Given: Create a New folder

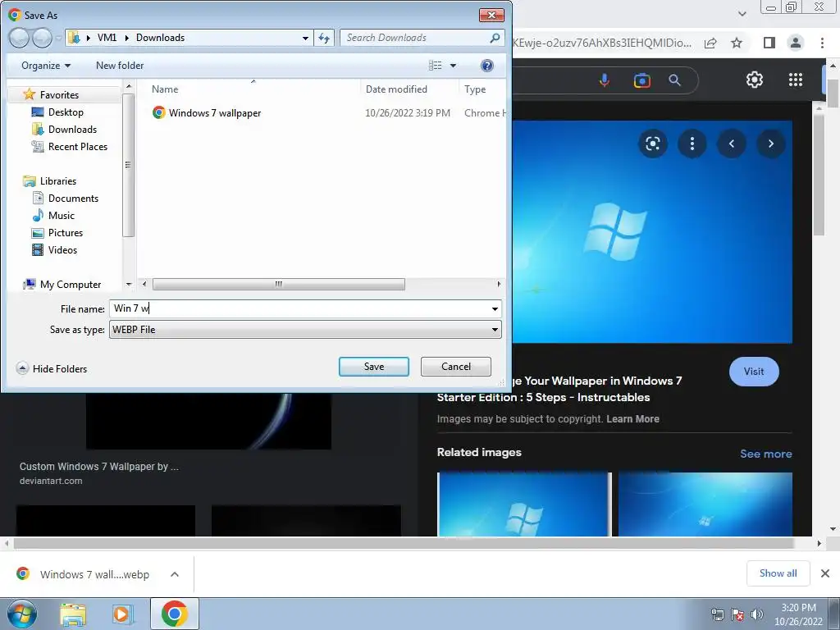Looking at the screenshot, I should 120,66.
